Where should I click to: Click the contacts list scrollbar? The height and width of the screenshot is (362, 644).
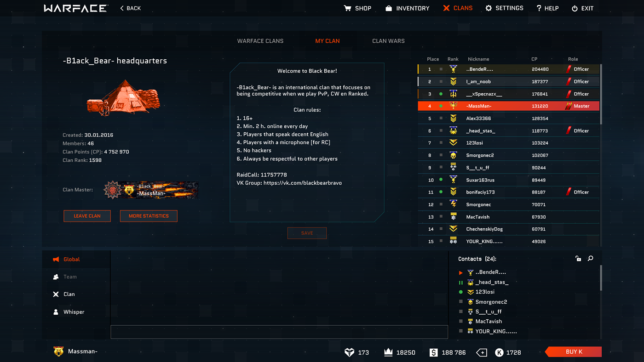(601, 277)
